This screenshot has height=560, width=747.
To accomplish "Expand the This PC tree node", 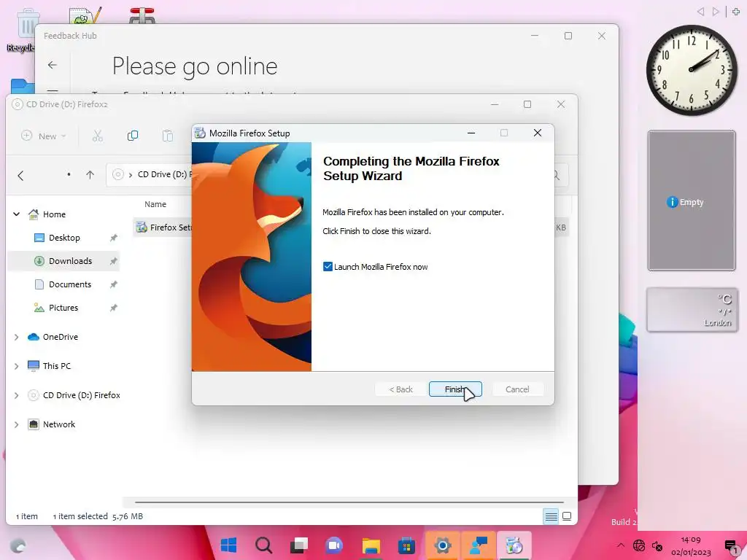I will tap(16, 366).
